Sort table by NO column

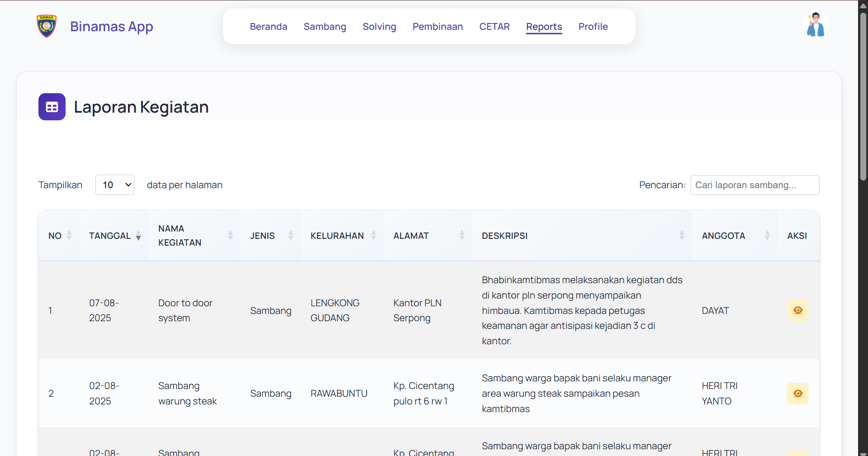59,236
